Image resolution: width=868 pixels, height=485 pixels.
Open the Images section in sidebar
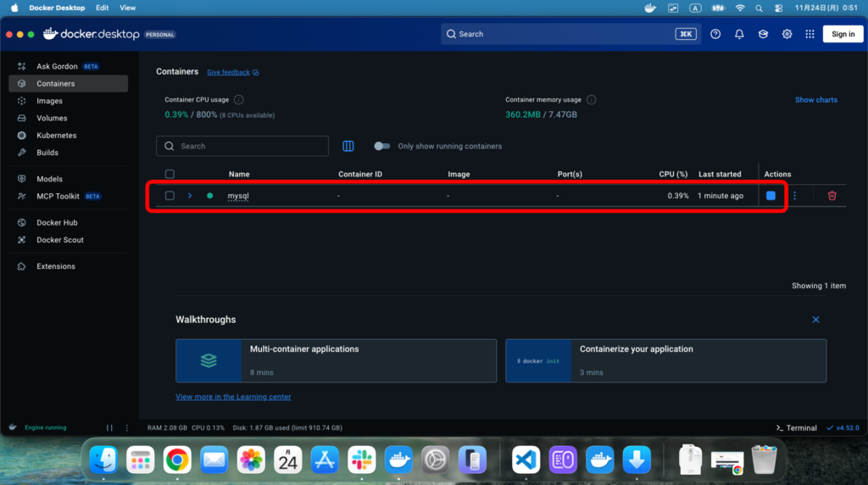(49, 101)
